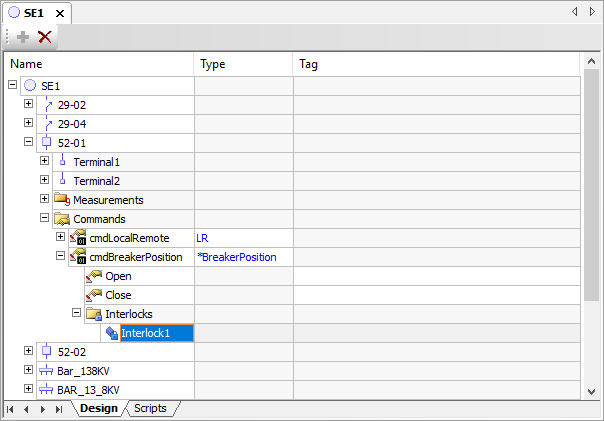The image size is (604, 421).
Task: Switch to the Scripts tab
Action: click(x=150, y=408)
